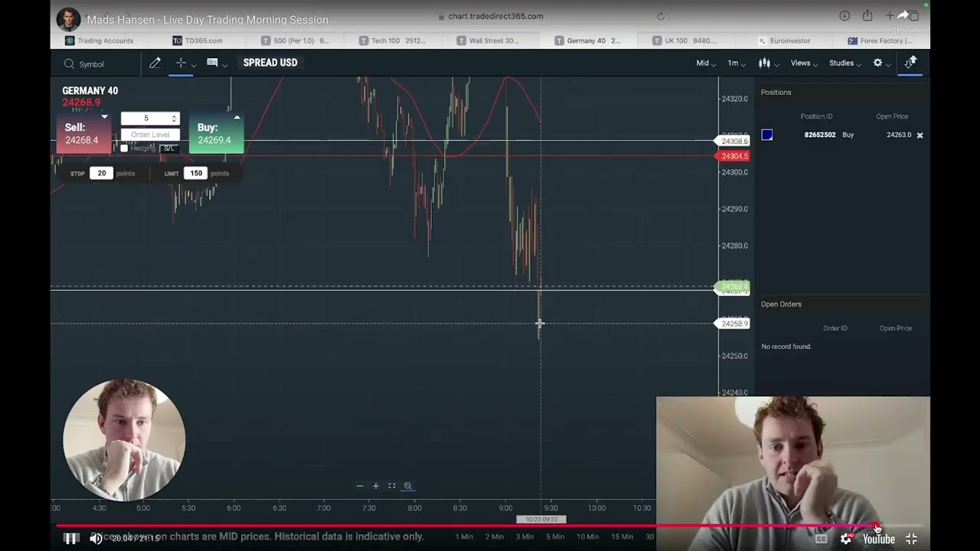Zoom in chart with plus icon
The image size is (980, 551).
point(376,486)
